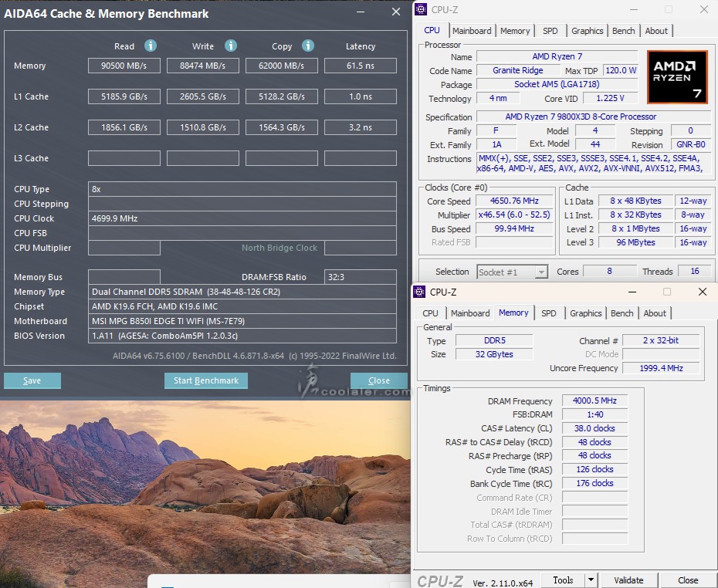Click the DRAM Frequency 4000.5 MHz value
This screenshot has height=588, width=718.
pyautogui.click(x=594, y=400)
